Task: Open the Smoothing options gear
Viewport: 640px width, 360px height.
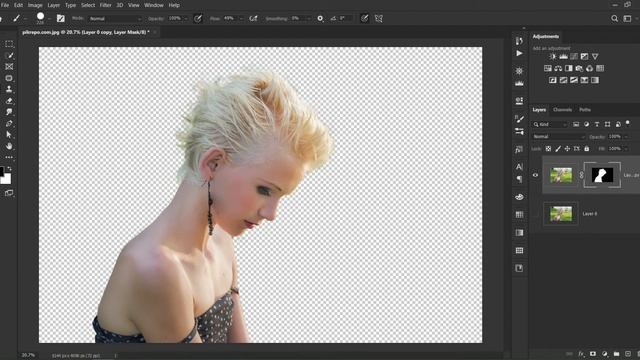Action: 320,18
